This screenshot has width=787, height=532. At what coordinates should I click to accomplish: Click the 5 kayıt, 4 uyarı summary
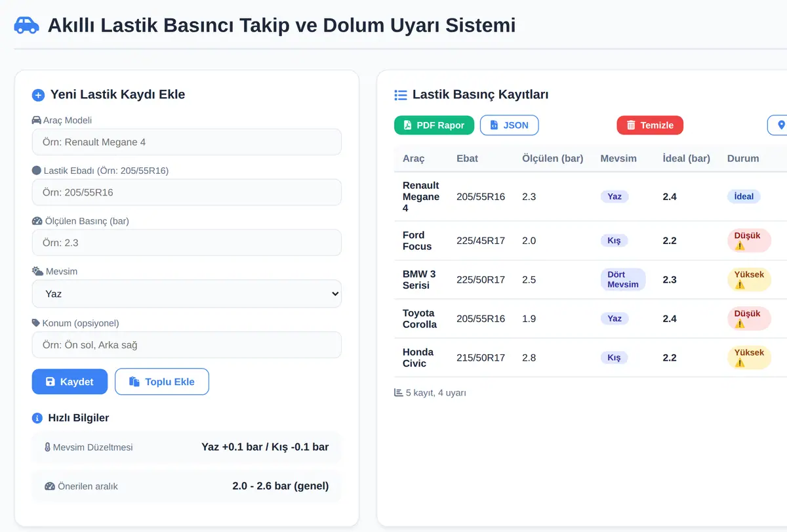[x=430, y=393]
